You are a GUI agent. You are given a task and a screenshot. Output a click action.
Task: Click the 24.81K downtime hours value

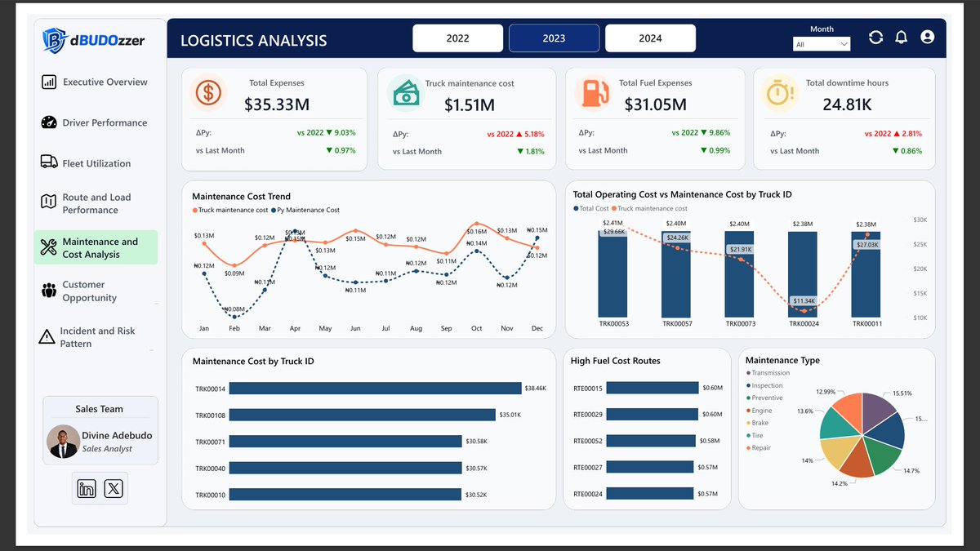coord(847,104)
